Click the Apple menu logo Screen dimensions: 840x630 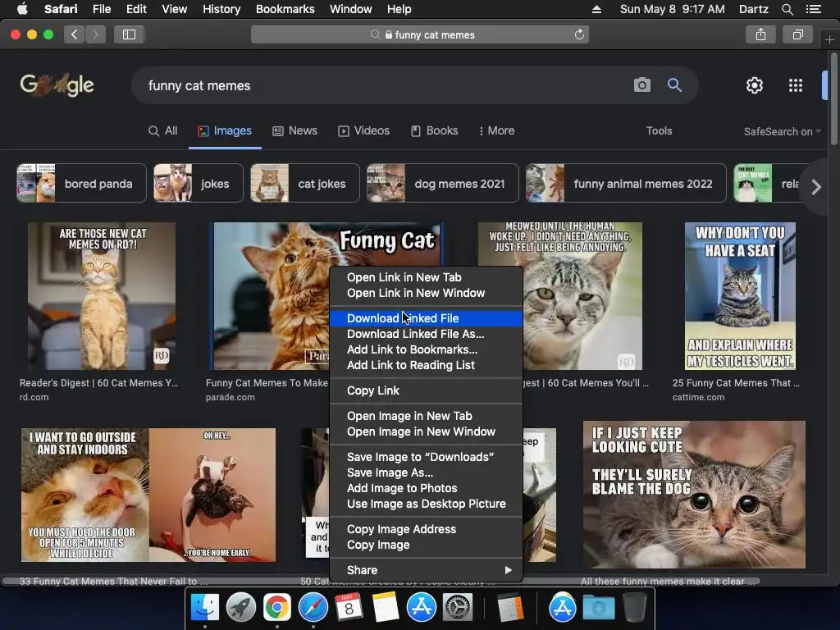[22, 9]
